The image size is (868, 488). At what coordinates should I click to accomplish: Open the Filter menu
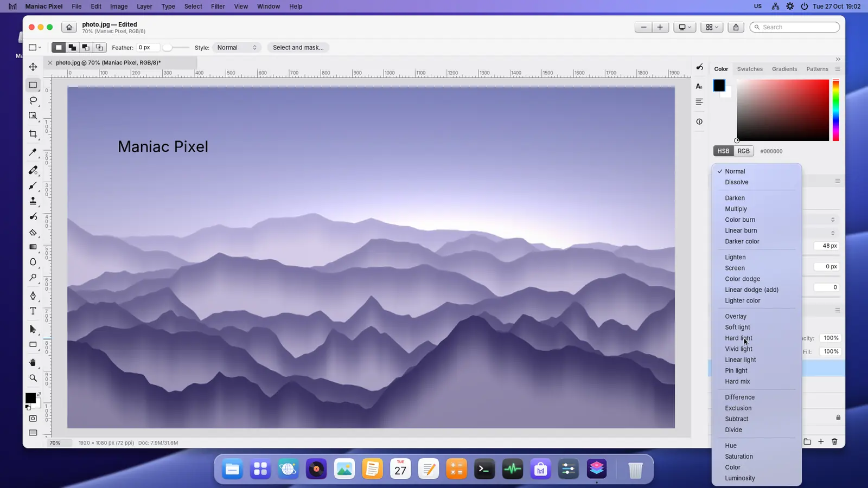(x=218, y=7)
